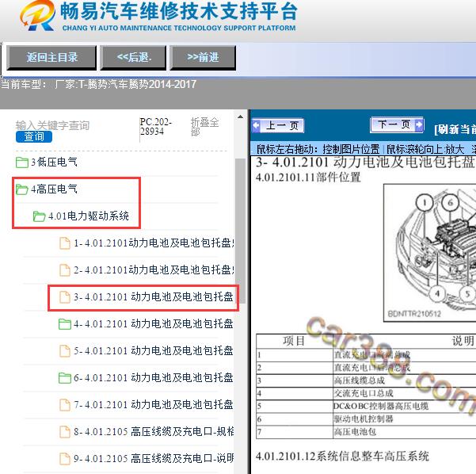Open document 7-4.01.2101 动力电池及电池包托盘
The height and width of the screenshot is (474, 476).
coord(154,405)
